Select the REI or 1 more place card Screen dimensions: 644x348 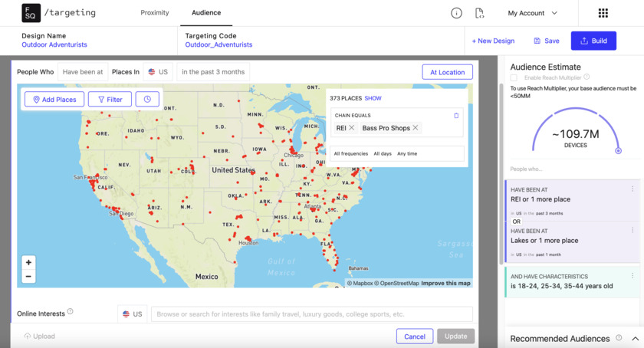[x=572, y=200]
